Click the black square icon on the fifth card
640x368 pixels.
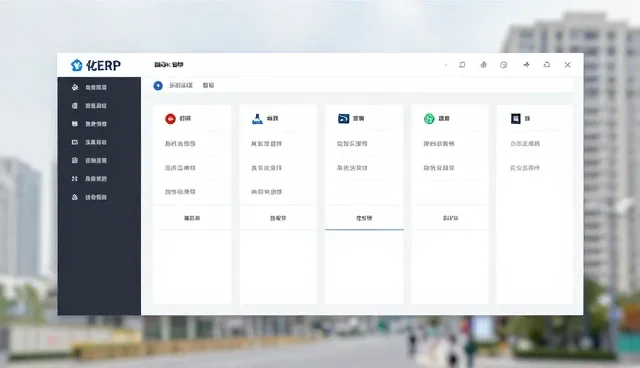coord(516,119)
